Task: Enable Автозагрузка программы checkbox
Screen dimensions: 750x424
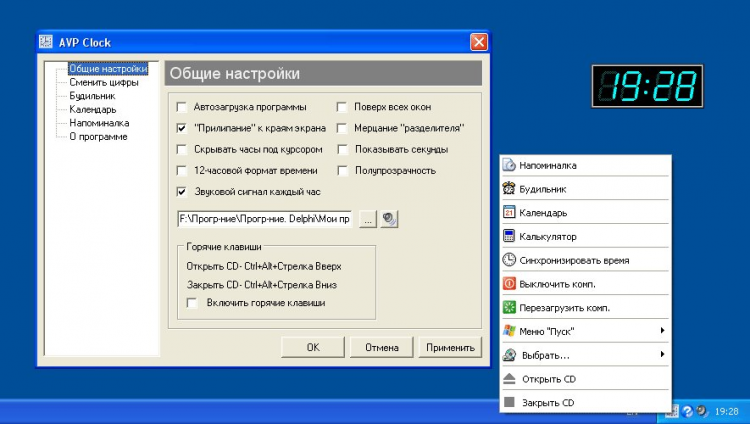Action: tap(181, 107)
